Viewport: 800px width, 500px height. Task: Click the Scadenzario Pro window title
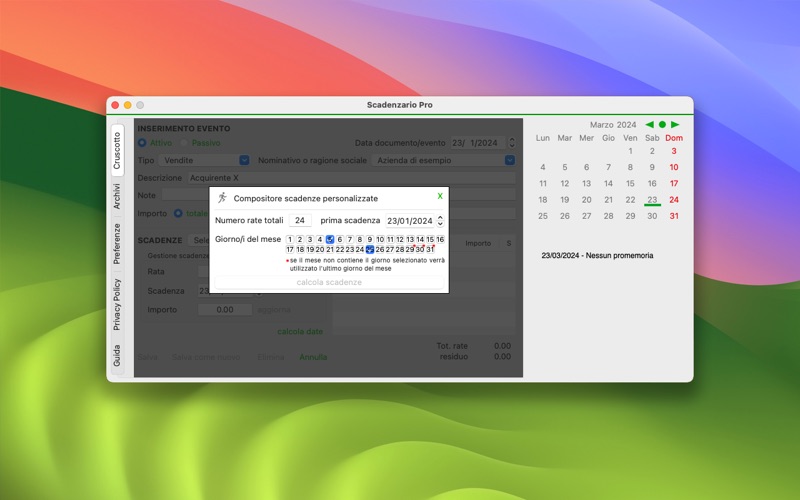coord(399,105)
